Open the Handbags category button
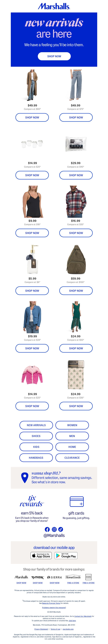Screen dimensions: 108x644 coord(36,457)
